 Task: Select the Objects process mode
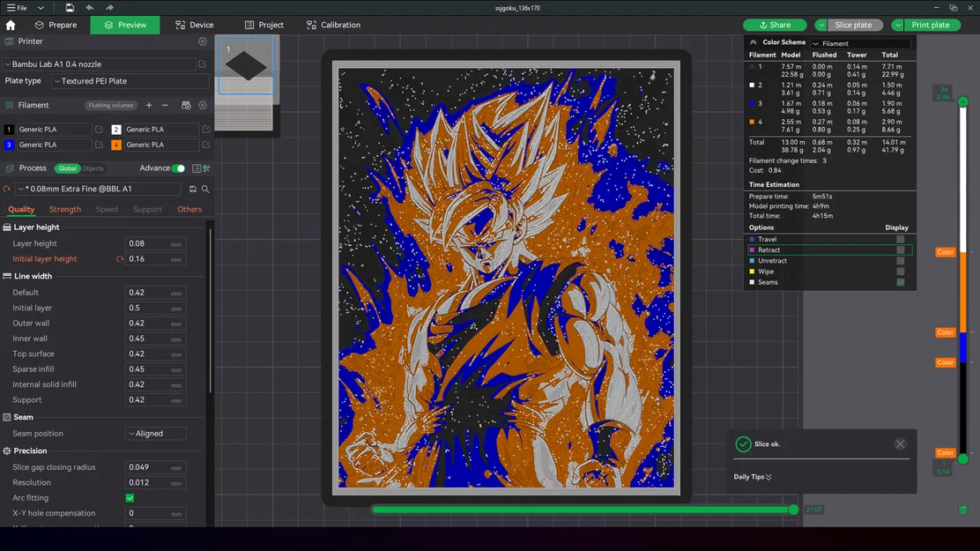click(x=93, y=168)
